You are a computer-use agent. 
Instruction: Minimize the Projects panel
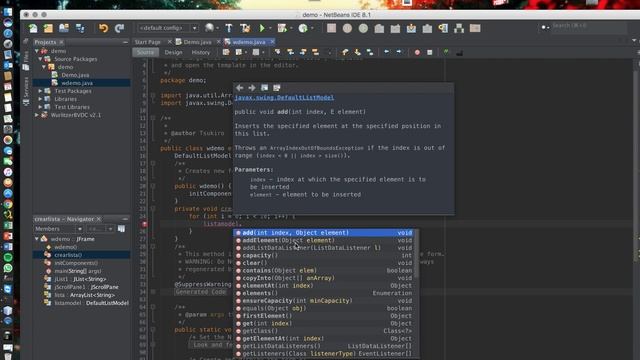(125, 42)
